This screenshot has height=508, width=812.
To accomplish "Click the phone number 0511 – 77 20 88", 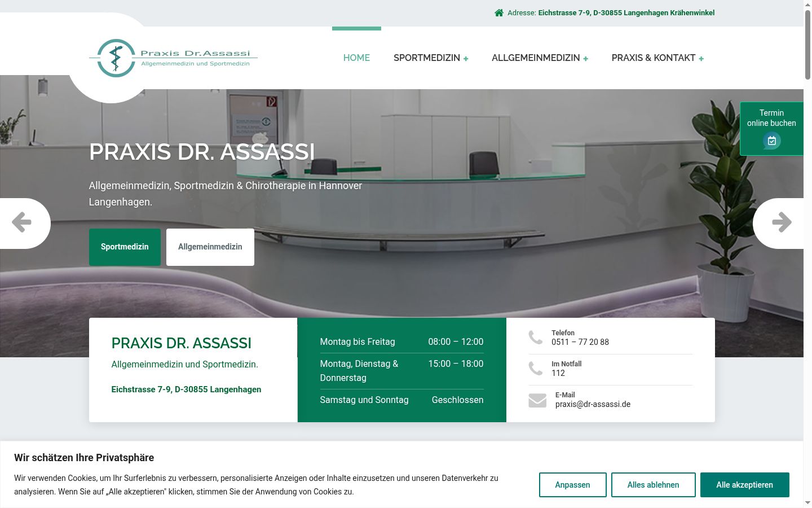I will [580, 342].
